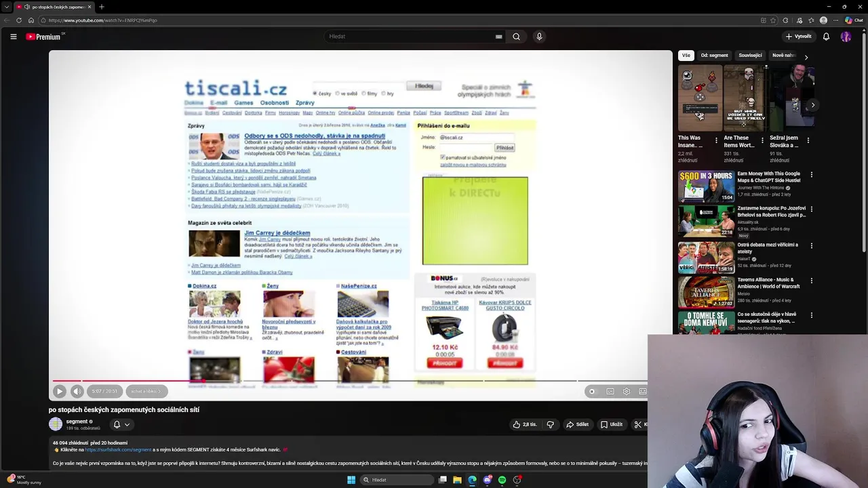Image resolution: width=868 pixels, height=488 pixels.
Task: Open options for 'This Was Insane' short
Action: click(x=717, y=140)
